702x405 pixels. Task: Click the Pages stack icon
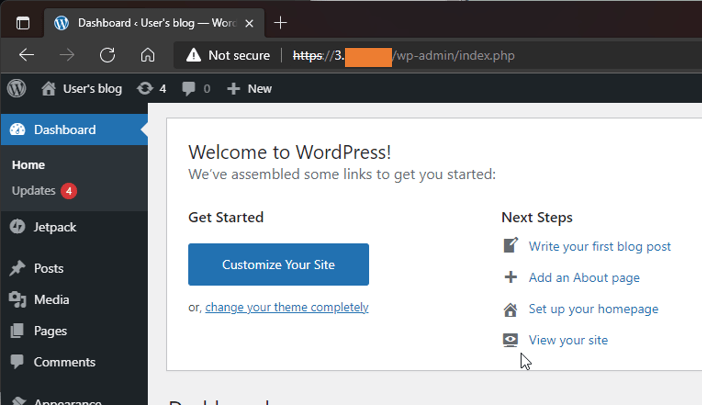pos(17,331)
